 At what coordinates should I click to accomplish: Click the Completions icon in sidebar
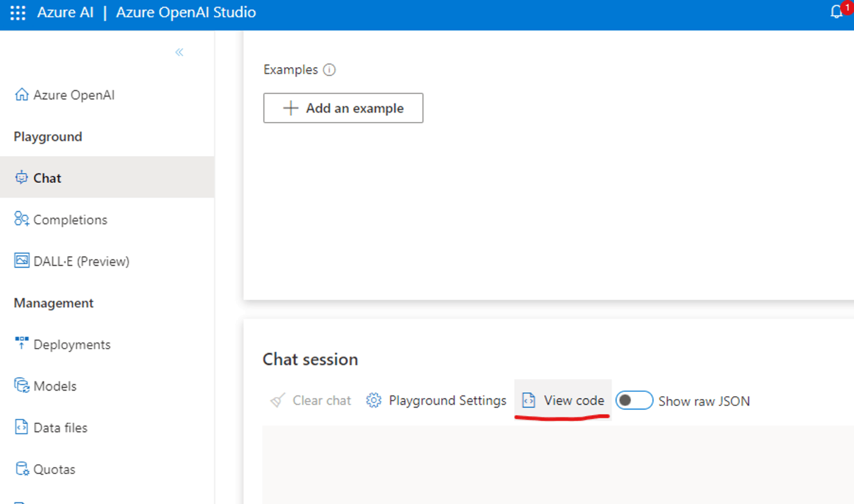coord(21,219)
